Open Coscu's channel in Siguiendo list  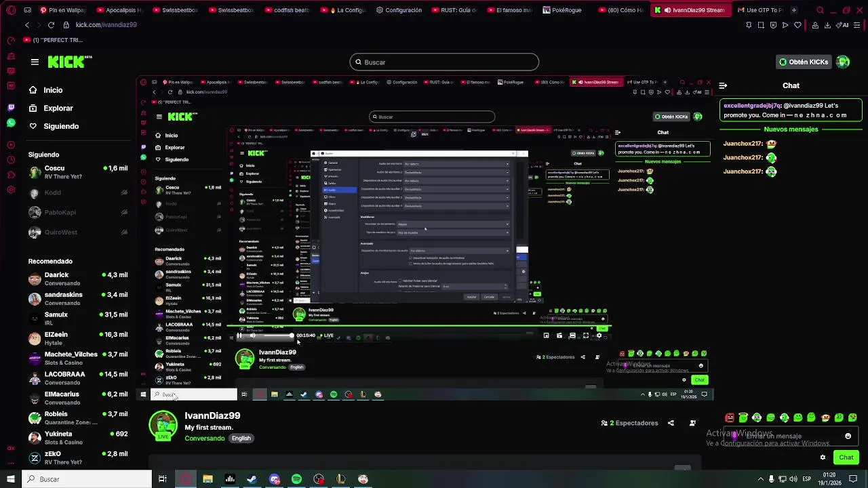coord(78,172)
